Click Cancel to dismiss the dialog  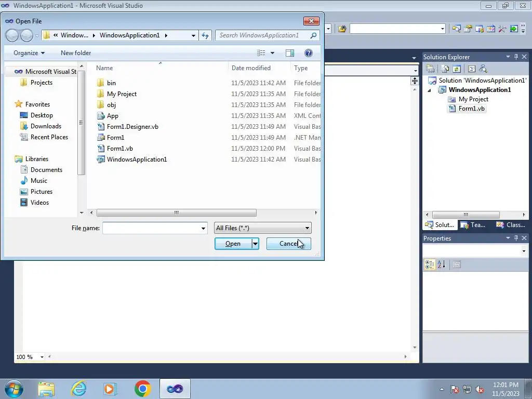click(x=289, y=244)
